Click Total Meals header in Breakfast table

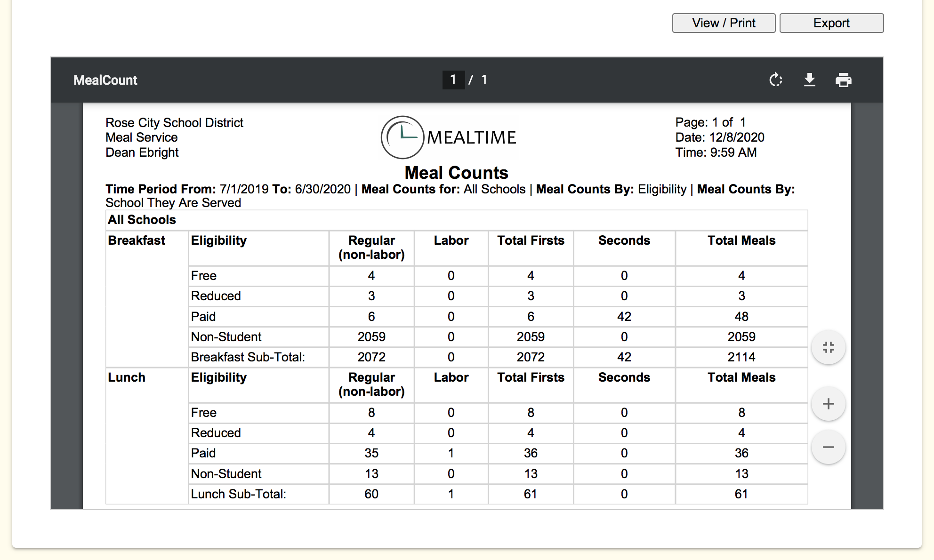(741, 240)
